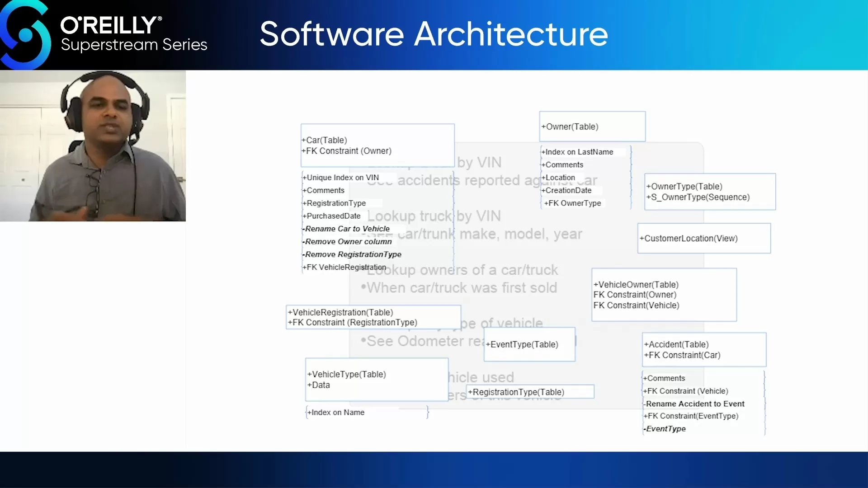
Task: Click the RegistrationType(Table) box
Action: pos(530,392)
